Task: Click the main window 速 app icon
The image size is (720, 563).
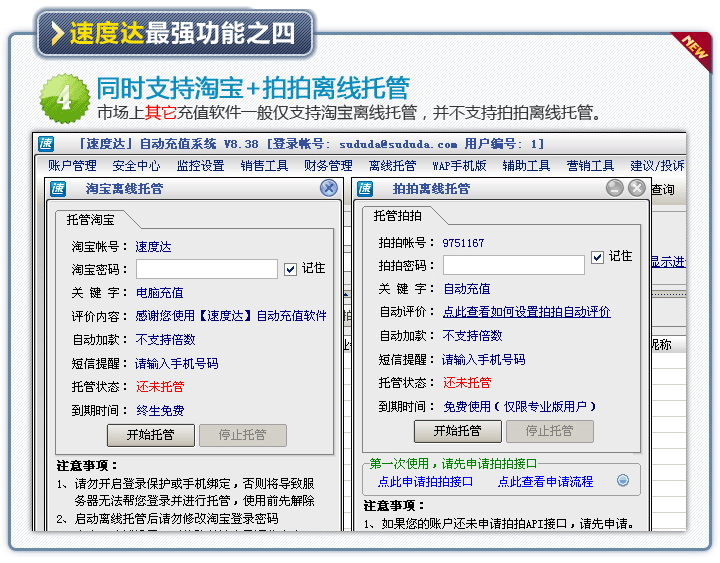Action: pos(46,144)
